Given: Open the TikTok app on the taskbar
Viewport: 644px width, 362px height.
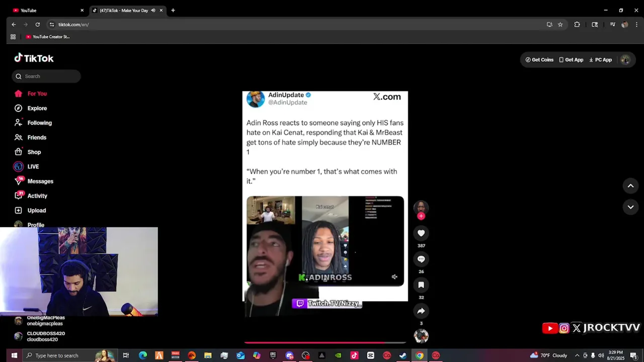Looking at the screenshot, I should pos(354,355).
